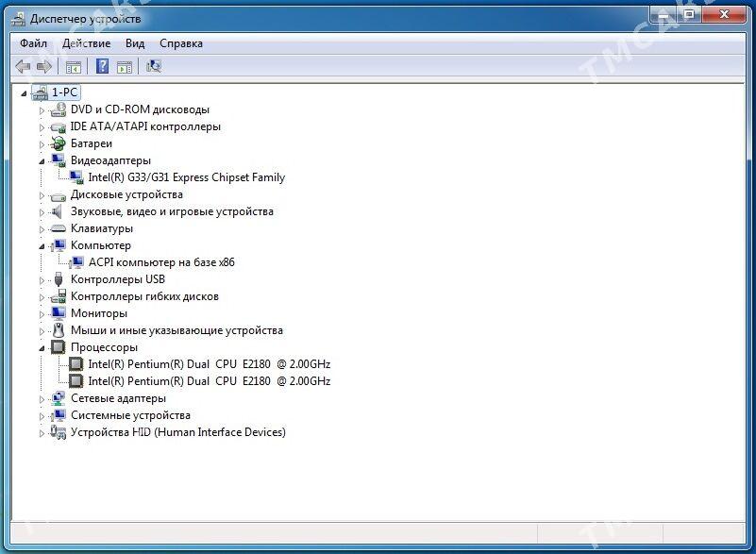756x554 pixels.
Task: Expand the Мониторы node
Action: [x=42, y=314]
